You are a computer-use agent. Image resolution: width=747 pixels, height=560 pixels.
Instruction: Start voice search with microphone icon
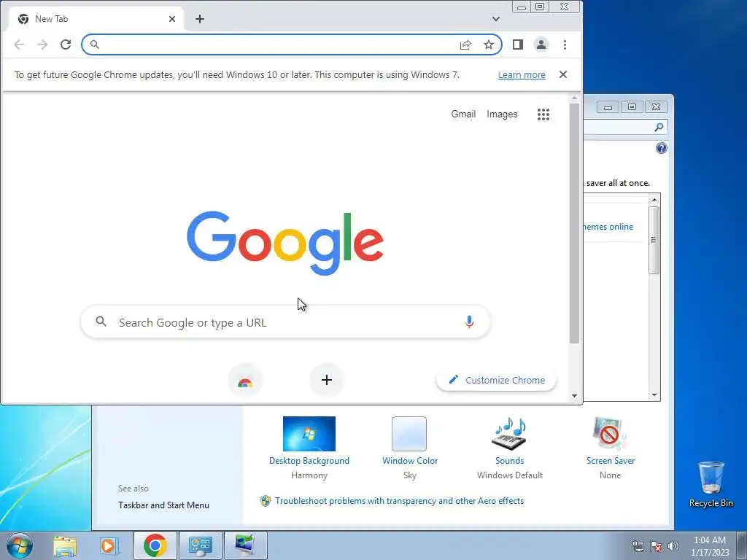pos(469,322)
